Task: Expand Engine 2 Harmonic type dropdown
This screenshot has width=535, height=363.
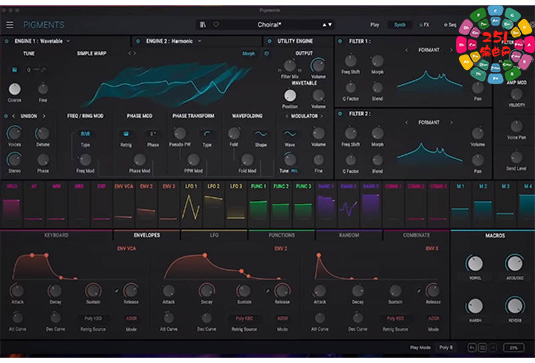Action: click(x=200, y=41)
